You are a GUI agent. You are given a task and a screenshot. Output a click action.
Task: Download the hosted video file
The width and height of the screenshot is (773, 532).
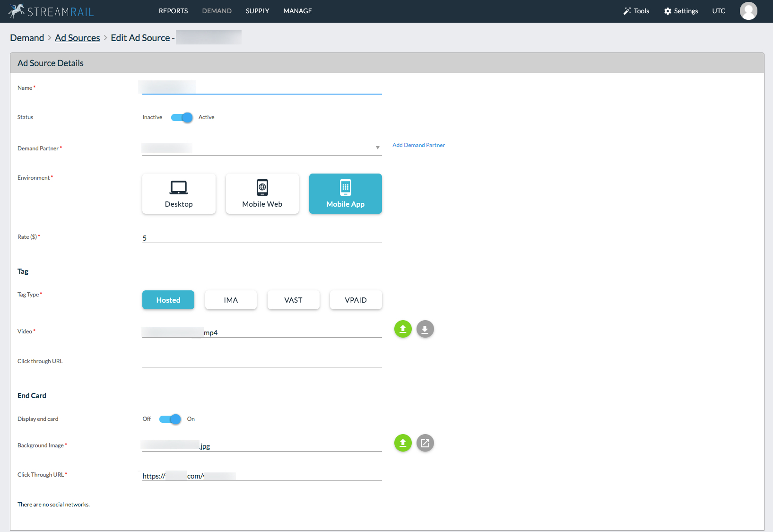425,329
